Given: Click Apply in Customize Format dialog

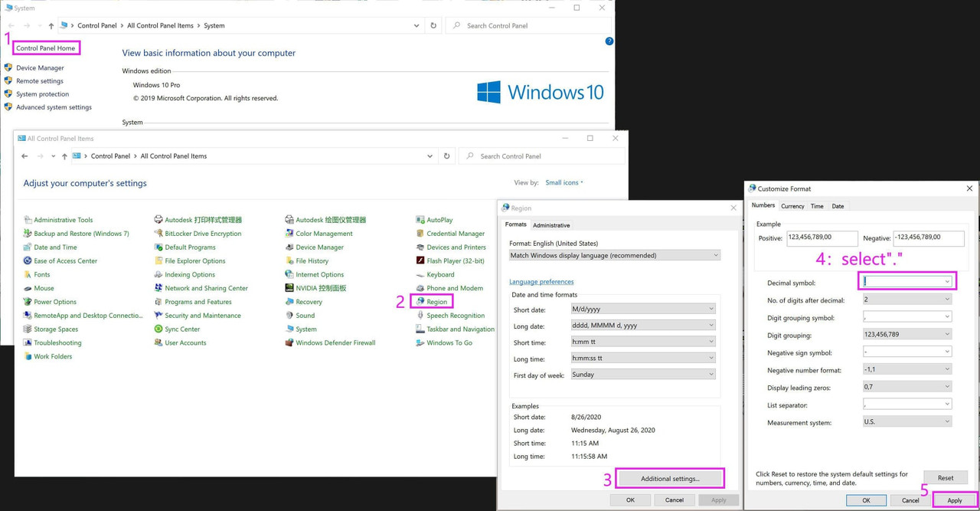Looking at the screenshot, I should pos(955,500).
